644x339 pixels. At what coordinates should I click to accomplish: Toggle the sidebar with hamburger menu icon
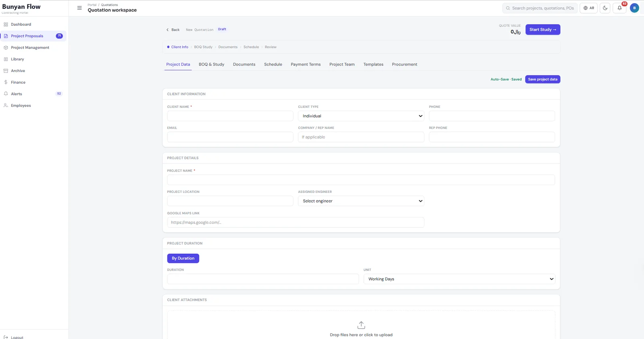tap(79, 8)
